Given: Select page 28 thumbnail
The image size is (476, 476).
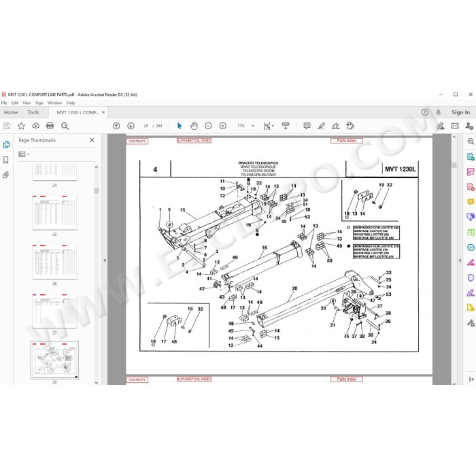Looking at the screenshot, I should coord(54,360).
